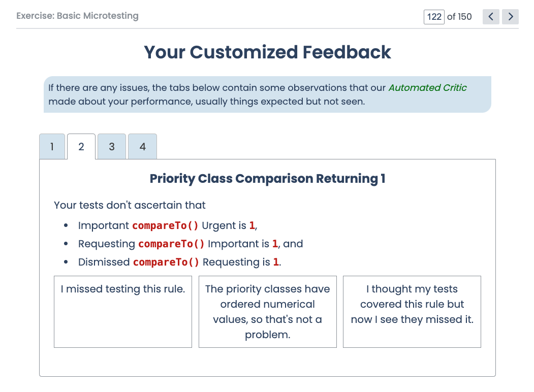The image size is (534, 392).
Task: Click the "of 150" page total text
Action: [459, 17]
